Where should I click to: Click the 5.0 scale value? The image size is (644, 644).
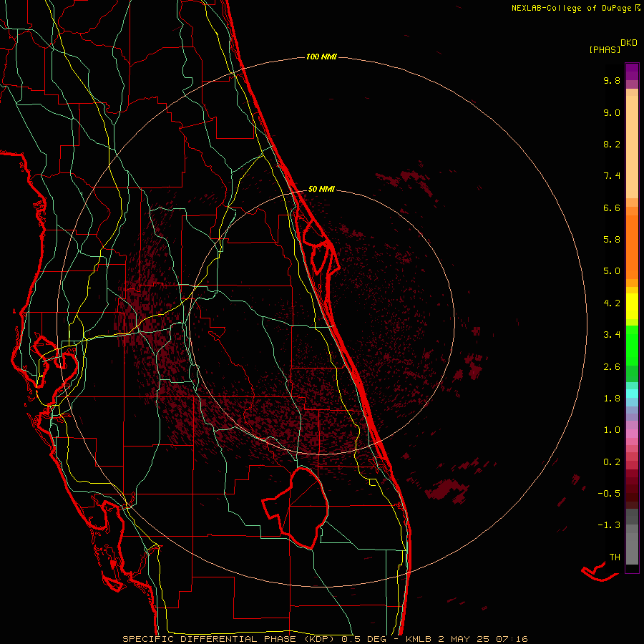pos(612,271)
